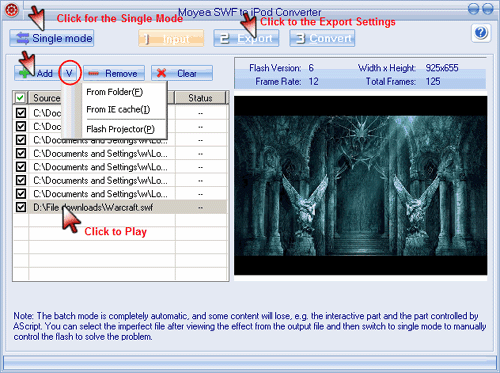Image resolution: width=500 pixels, height=373 pixels.
Task: Click the Status column header
Action: click(x=200, y=98)
